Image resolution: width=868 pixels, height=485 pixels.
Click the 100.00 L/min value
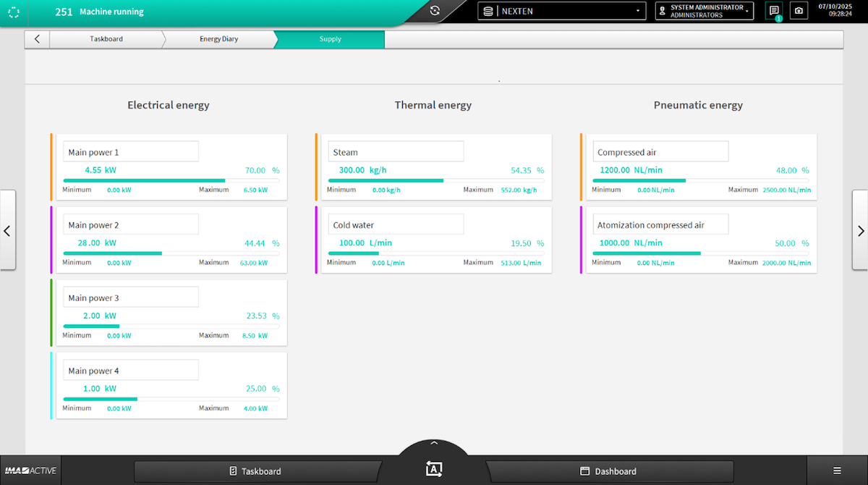pyautogui.click(x=365, y=243)
